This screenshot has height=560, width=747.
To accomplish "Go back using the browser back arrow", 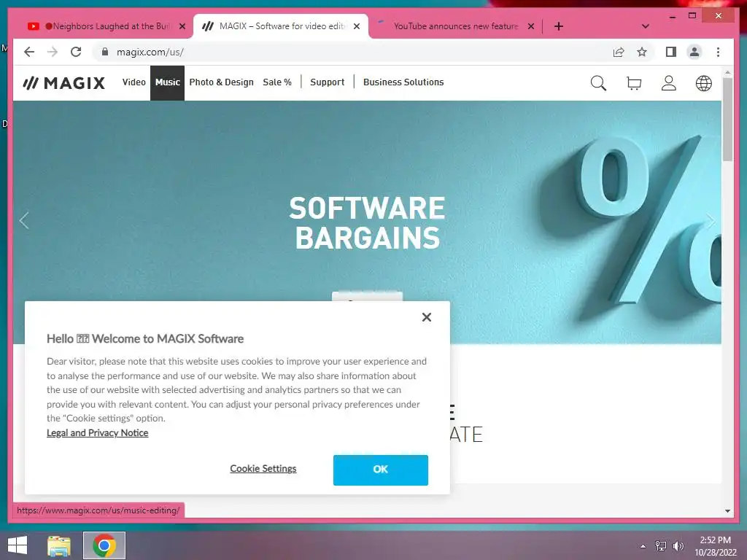I will pyautogui.click(x=29, y=52).
